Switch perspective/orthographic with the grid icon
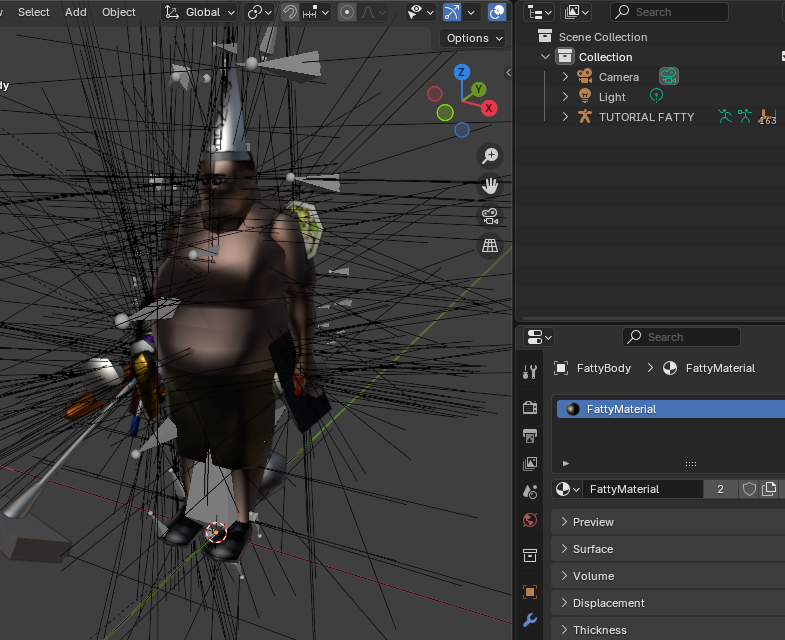This screenshot has height=640, width=785. click(x=490, y=246)
